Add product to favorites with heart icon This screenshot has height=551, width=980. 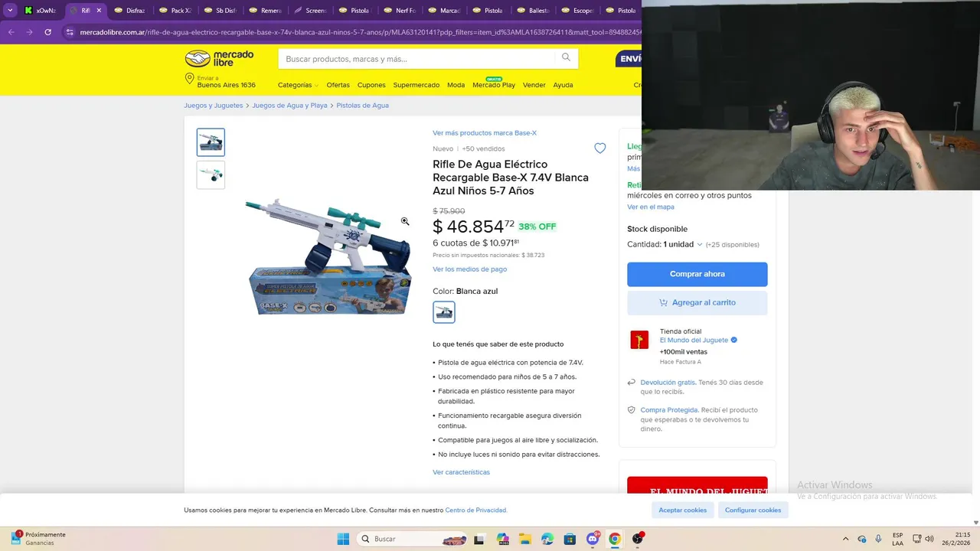[x=600, y=148]
